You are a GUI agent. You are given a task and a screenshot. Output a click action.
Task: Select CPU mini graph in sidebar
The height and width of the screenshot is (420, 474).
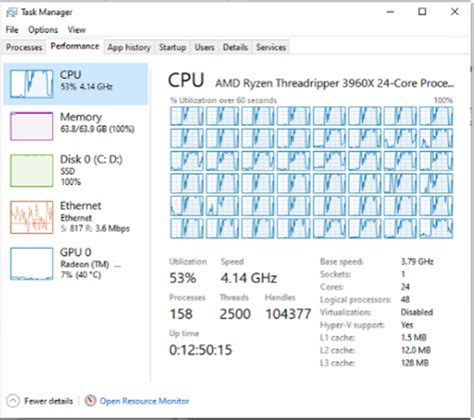click(x=32, y=84)
